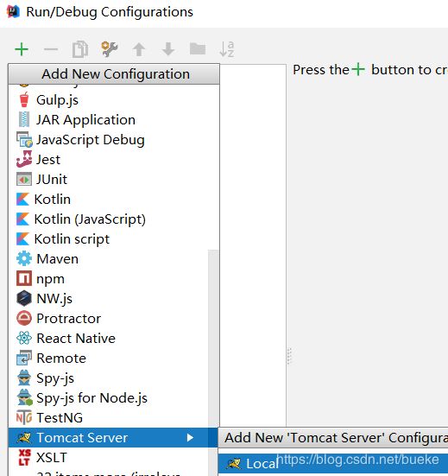Viewport: 448px width, 476px height.
Task: Click the popup list scrollbar thumb
Action: pyautogui.click(x=213, y=363)
